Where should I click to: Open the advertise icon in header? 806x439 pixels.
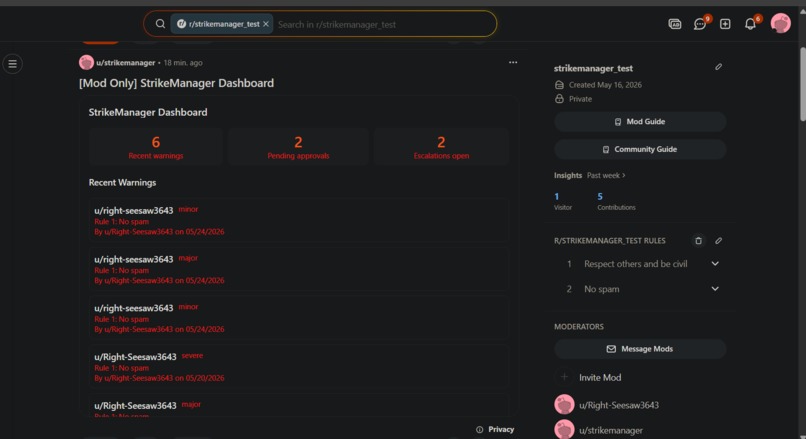tap(674, 24)
